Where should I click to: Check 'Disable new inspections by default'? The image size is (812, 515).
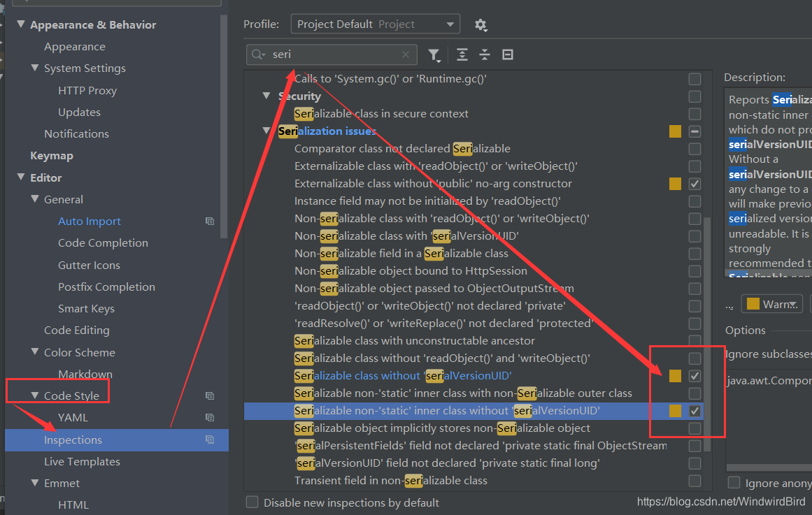[x=252, y=502]
